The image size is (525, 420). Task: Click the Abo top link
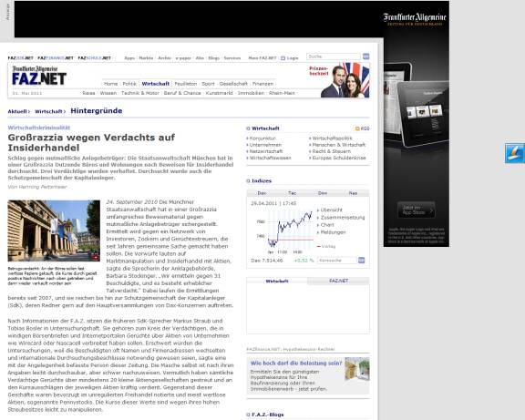pyautogui.click(x=200, y=58)
